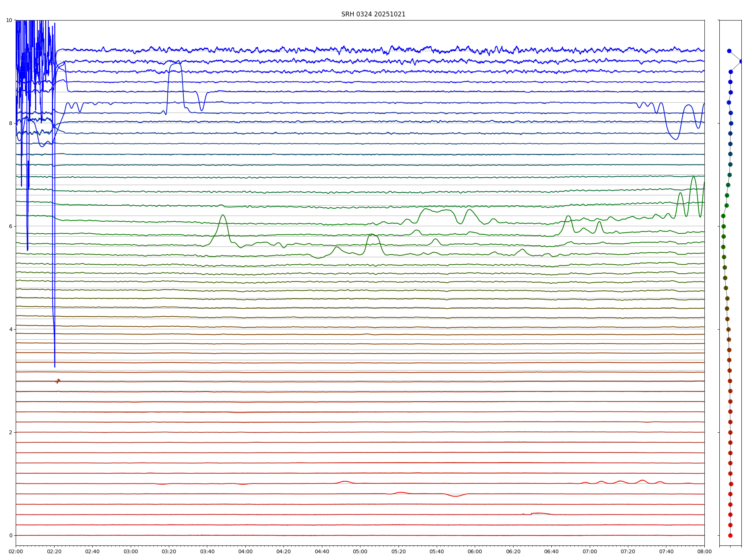Click the tall green peak near 03:47
747x560 pixels.
pos(223,215)
